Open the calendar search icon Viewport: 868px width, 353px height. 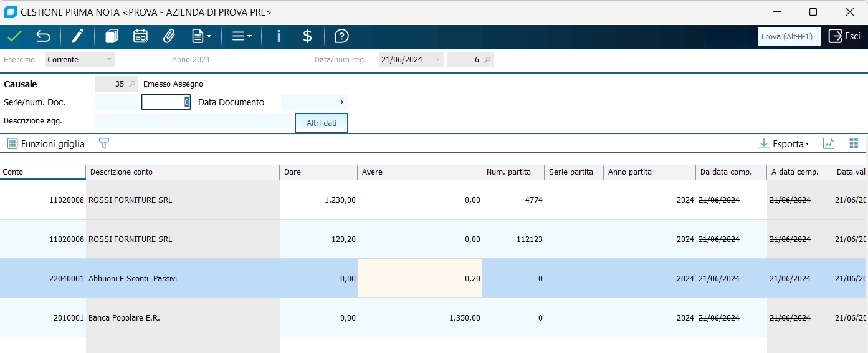[x=140, y=37]
